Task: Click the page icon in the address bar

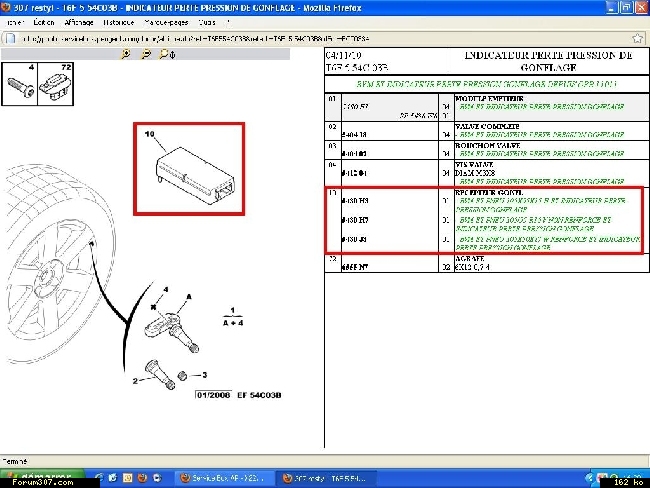Action: point(10,39)
